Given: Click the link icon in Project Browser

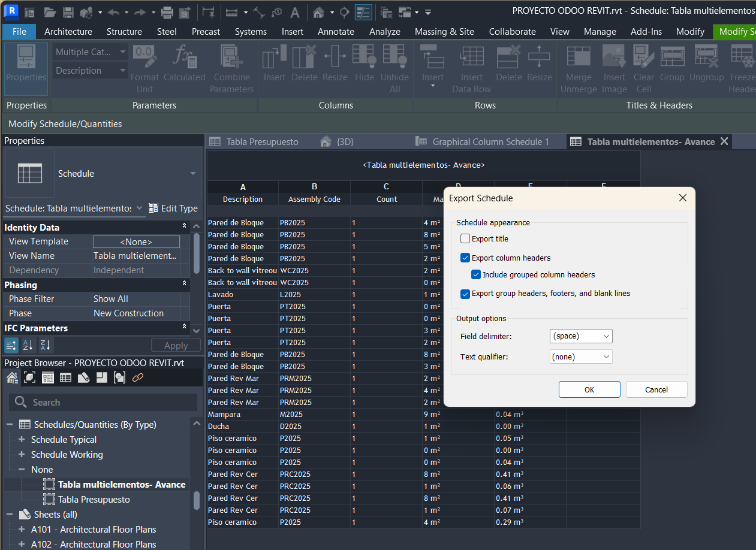Looking at the screenshot, I should [x=137, y=377].
